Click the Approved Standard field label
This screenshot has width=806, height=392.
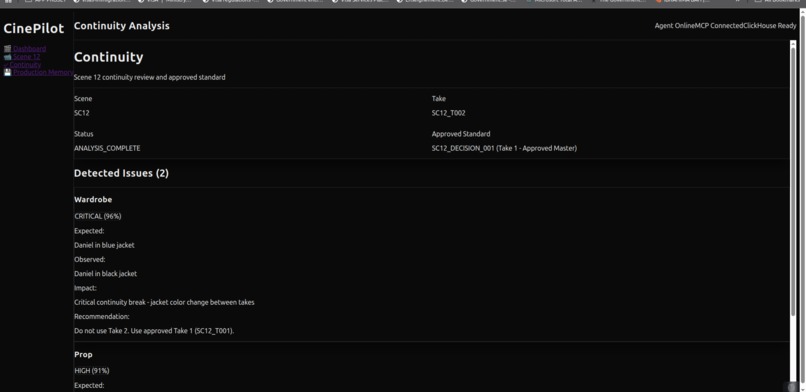[461, 134]
